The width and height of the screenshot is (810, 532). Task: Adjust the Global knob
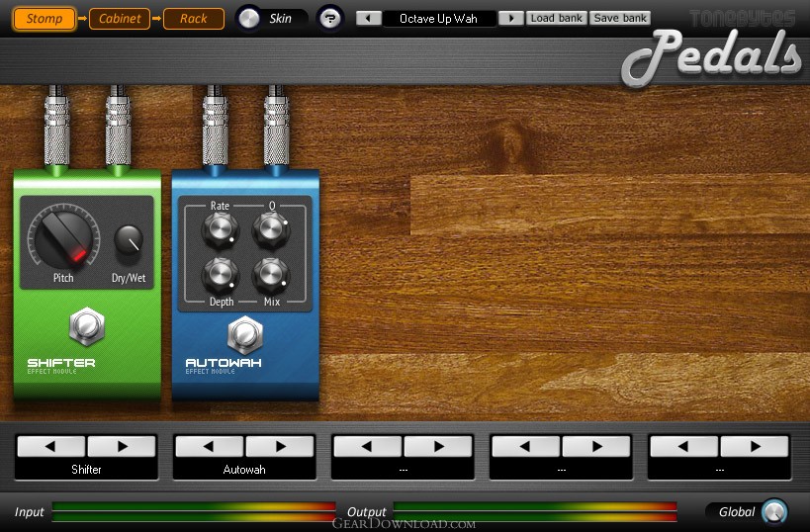[773, 512]
